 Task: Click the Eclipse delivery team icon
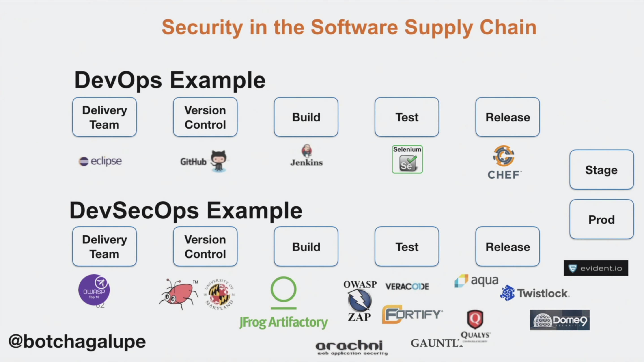pos(99,161)
